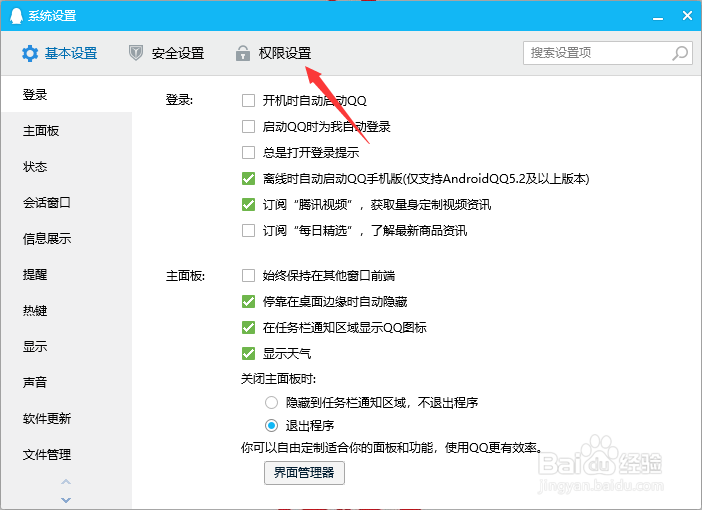702x510 pixels.
Task: Enable 开机时自动启动QQ checkbox
Action: [x=248, y=100]
